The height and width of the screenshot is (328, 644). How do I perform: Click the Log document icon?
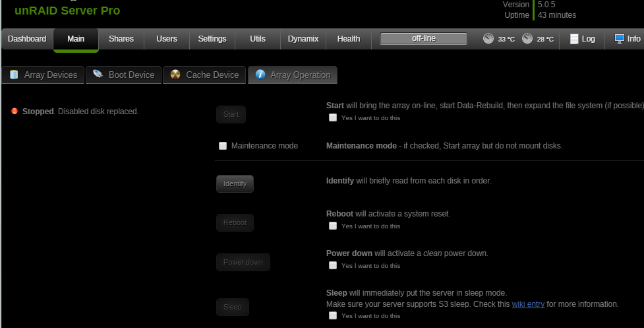[x=574, y=39]
